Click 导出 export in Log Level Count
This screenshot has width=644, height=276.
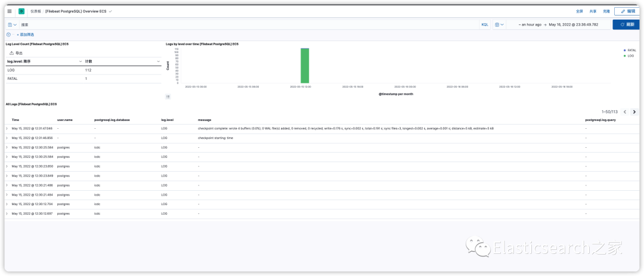coord(16,53)
